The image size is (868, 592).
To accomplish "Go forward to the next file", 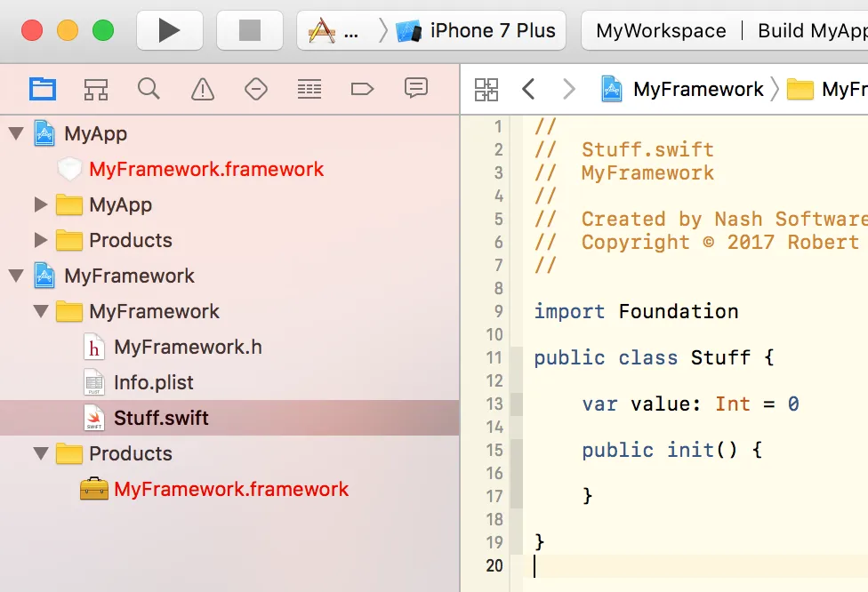I will coord(568,89).
